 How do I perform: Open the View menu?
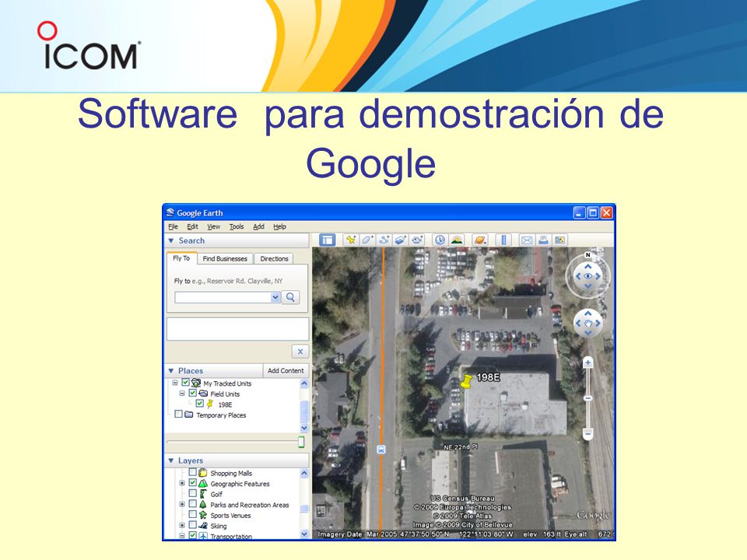pyautogui.click(x=213, y=226)
